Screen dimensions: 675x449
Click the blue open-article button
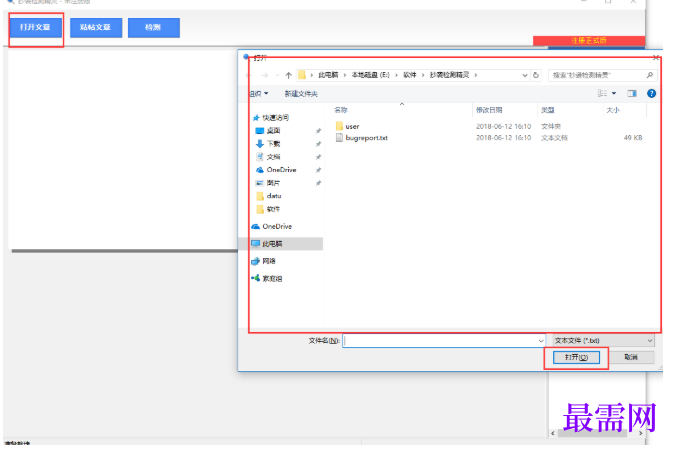[35, 28]
